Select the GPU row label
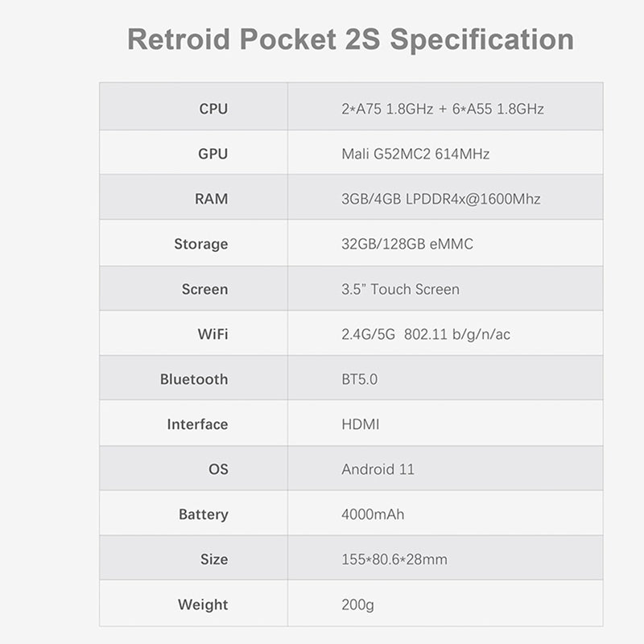The height and width of the screenshot is (644, 644). pyautogui.click(x=213, y=154)
